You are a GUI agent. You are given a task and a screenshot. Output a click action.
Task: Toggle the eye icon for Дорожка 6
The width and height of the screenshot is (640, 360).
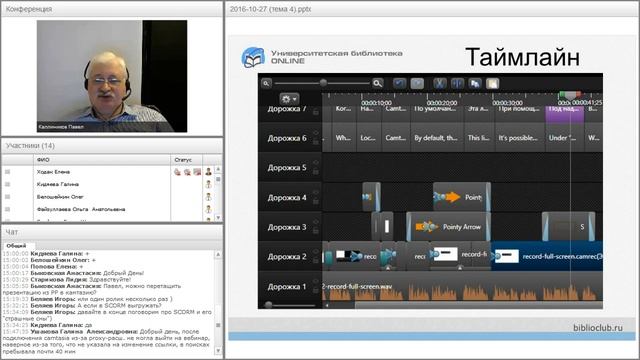click(x=316, y=133)
